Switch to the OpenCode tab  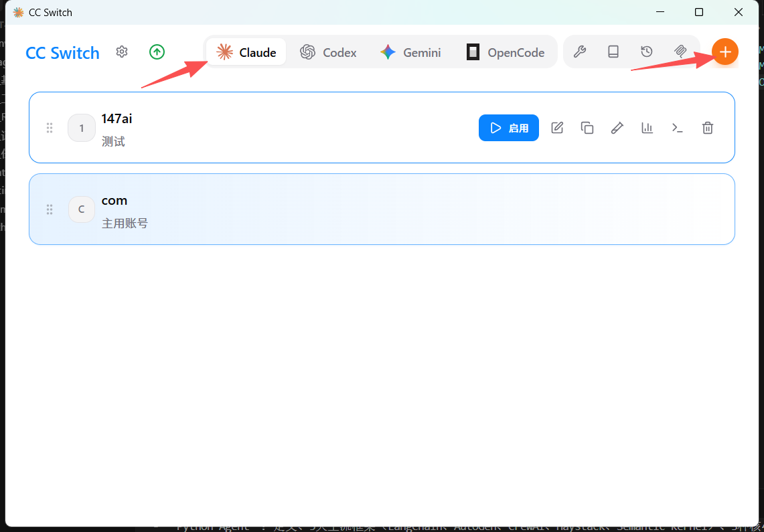pyautogui.click(x=506, y=52)
